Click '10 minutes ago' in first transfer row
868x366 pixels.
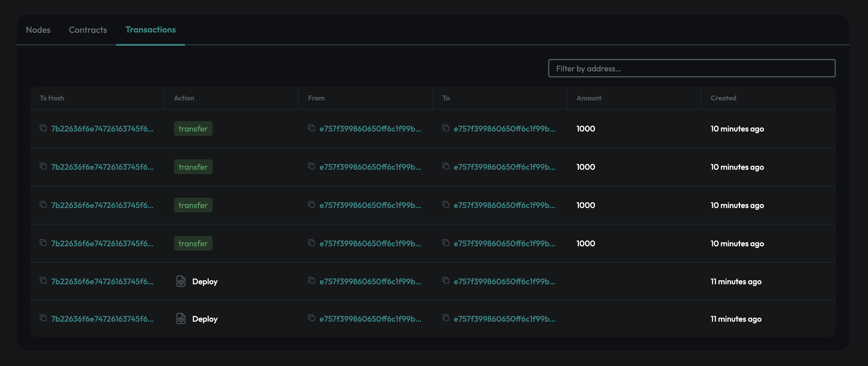737,129
